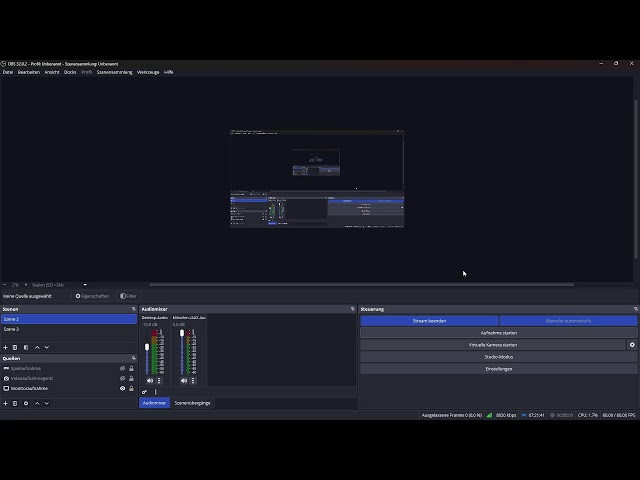Open virtual camera settings gear icon
Screen dimensions: 640x480
[632, 345]
